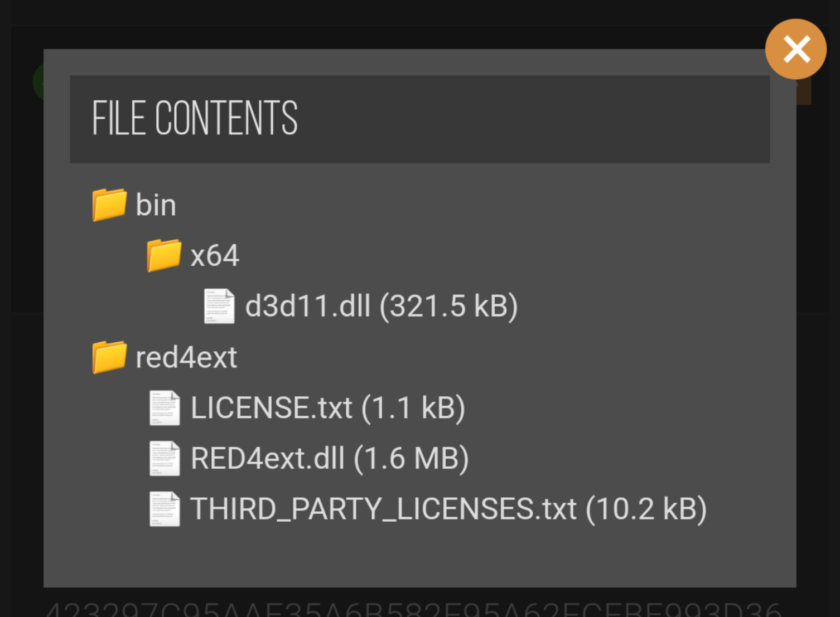The width and height of the screenshot is (840, 617).
Task: Click the THIRD_PARTY_LICENSES.txt file icon
Action: 165,509
